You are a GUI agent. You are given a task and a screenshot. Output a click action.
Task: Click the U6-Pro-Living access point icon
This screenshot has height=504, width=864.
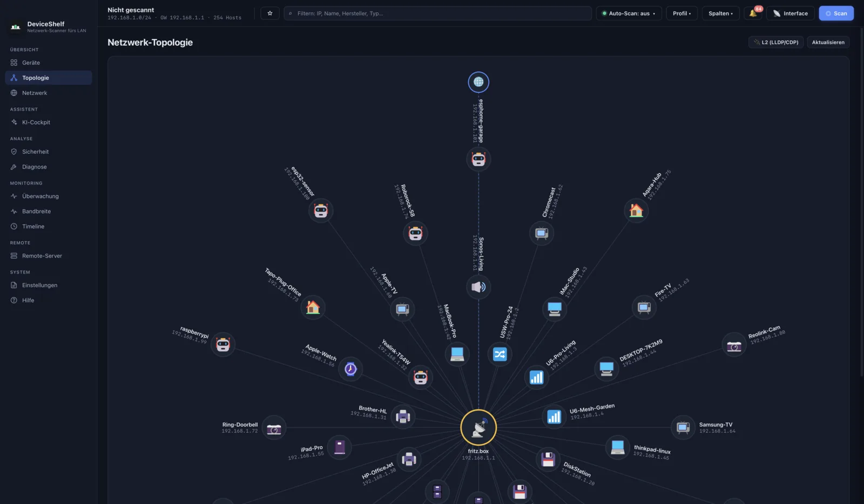[537, 377]
